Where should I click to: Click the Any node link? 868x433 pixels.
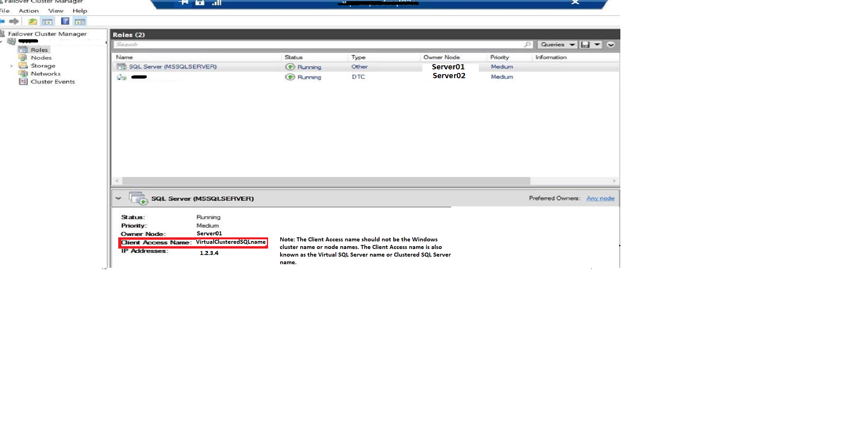[600, 198]
